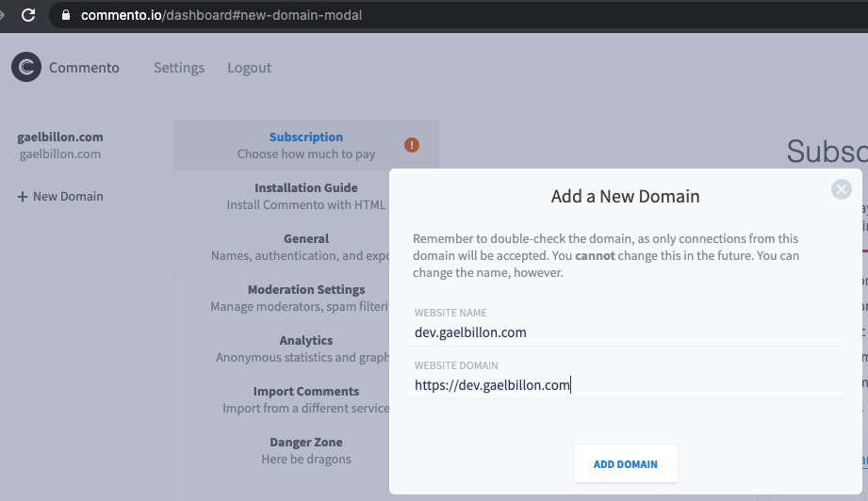
Task: Click the Add a New Domain heading
Action: pos(625,196)
